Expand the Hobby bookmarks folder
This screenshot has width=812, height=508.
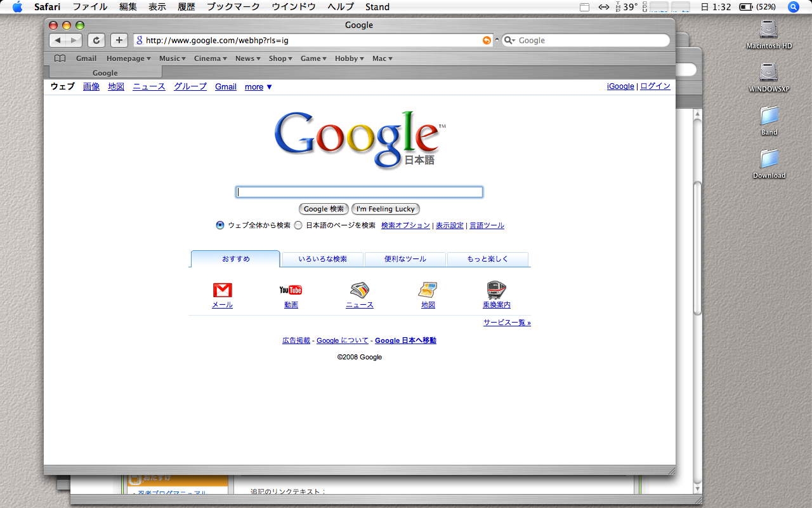[350, 58]
